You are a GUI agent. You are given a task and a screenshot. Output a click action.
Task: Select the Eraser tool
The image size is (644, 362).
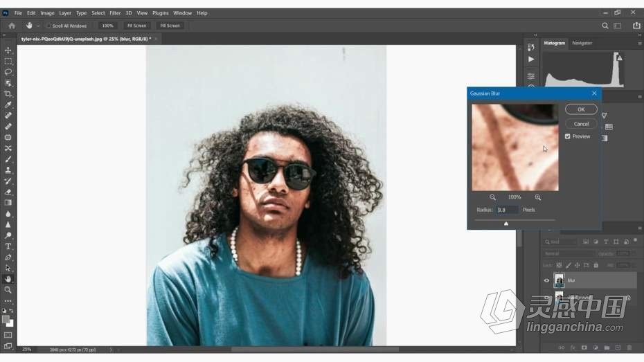8,192
